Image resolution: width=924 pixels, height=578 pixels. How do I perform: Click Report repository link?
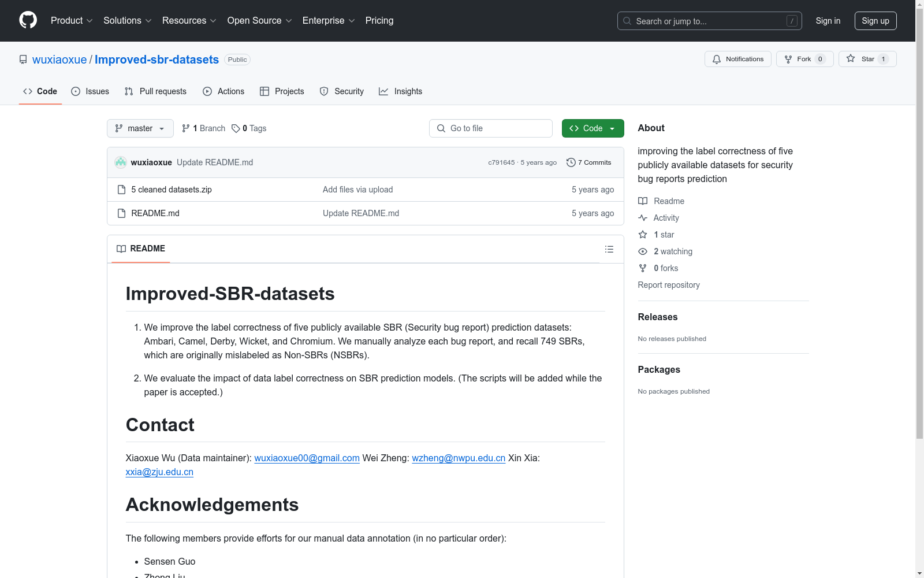coord(669,285)
